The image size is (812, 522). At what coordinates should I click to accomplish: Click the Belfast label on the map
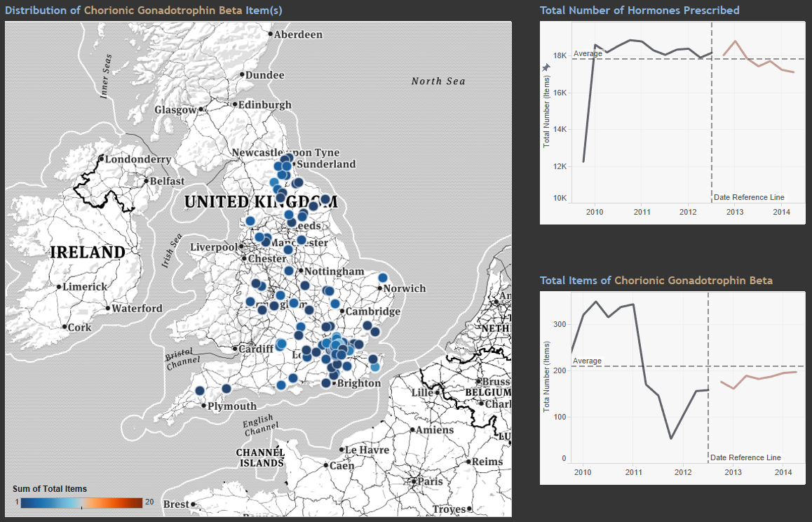tap(167, 182)
